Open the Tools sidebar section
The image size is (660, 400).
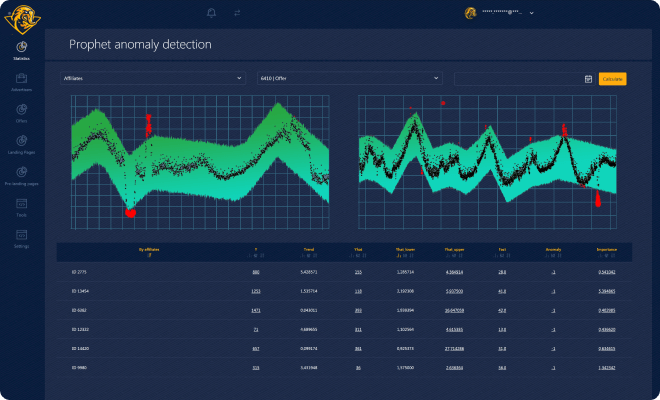(x=21, y=205)
